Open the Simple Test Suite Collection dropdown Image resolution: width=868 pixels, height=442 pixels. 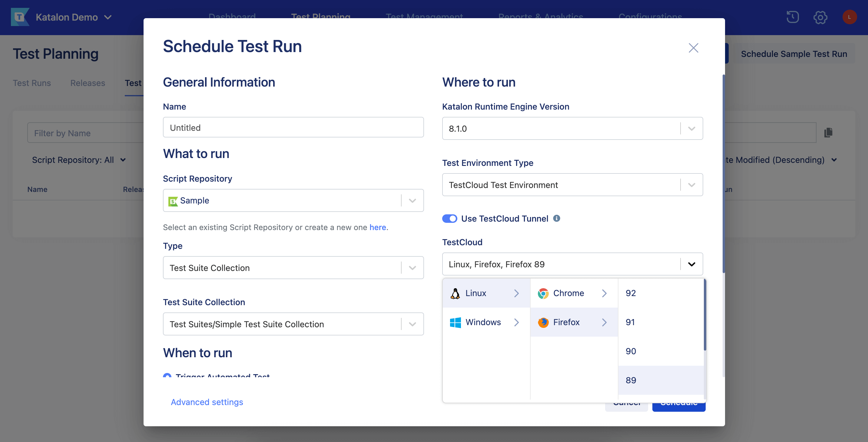293,324
